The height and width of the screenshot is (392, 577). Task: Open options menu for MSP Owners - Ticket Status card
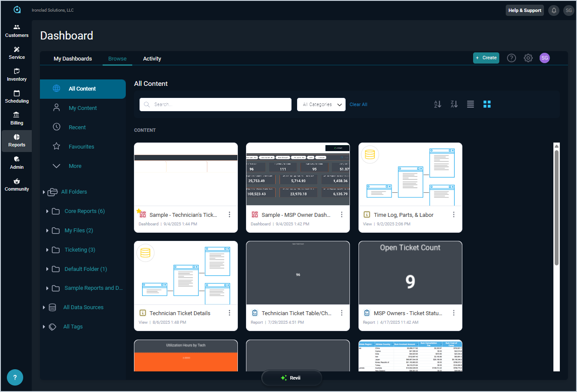click(454, 313)
